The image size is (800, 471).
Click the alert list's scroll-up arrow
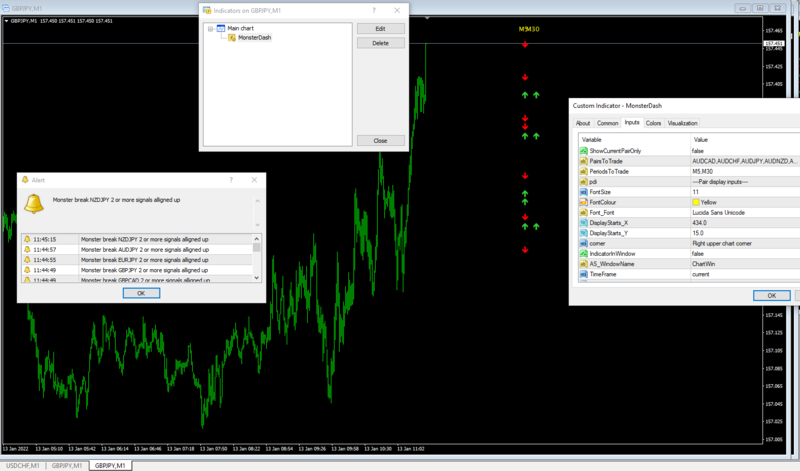coord(257,239)
